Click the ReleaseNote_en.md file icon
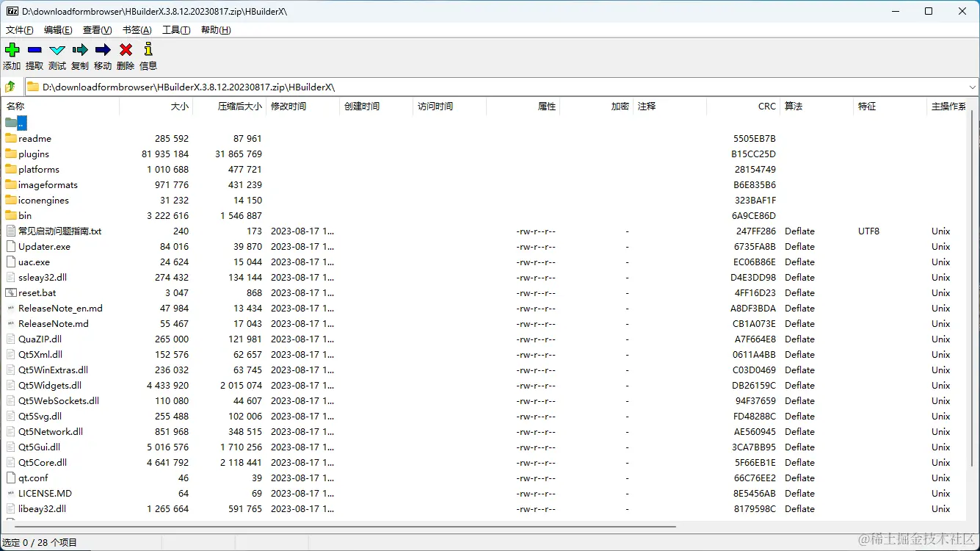980x551 pixels. coord(11,308)
